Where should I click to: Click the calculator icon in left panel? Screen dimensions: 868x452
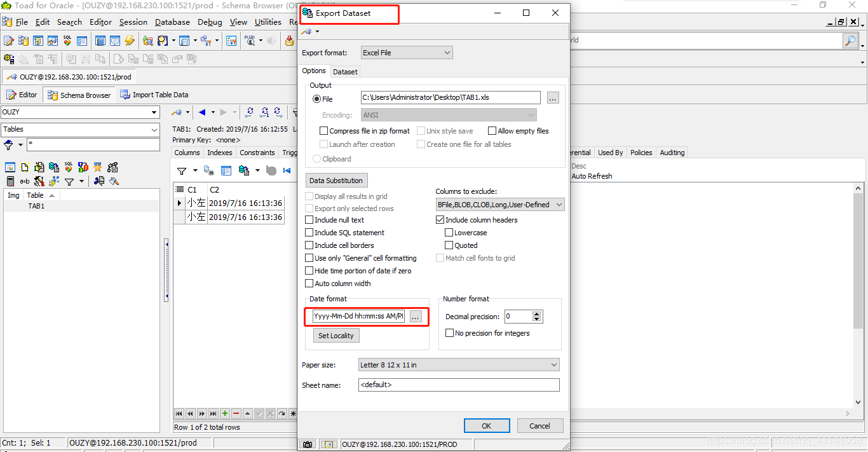[10, 181]
